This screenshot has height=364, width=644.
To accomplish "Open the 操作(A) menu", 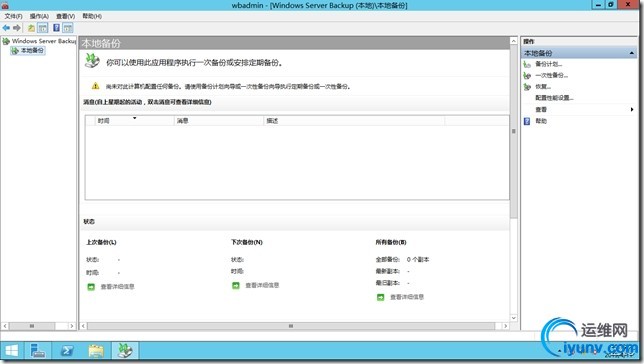I will click(x=39, y=16).
